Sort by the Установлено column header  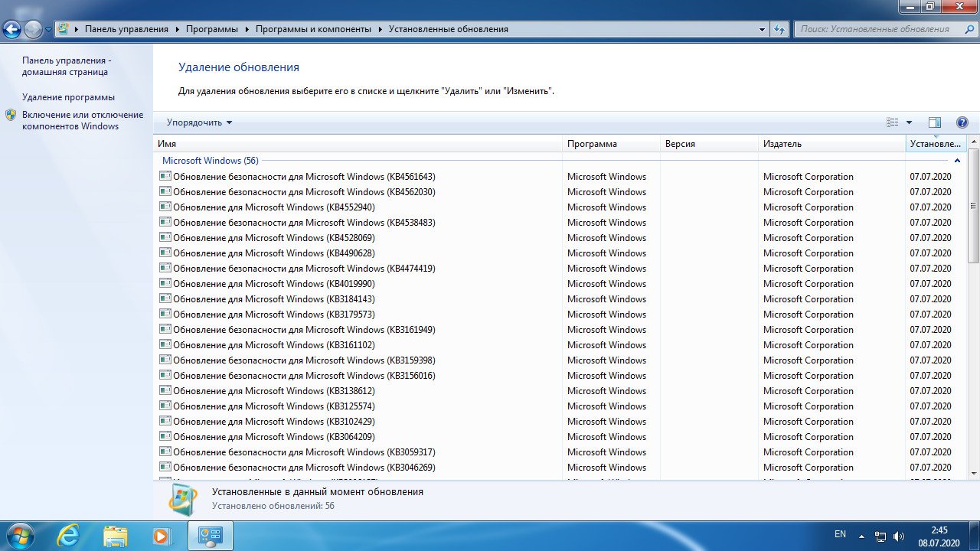tap(936, 144)
